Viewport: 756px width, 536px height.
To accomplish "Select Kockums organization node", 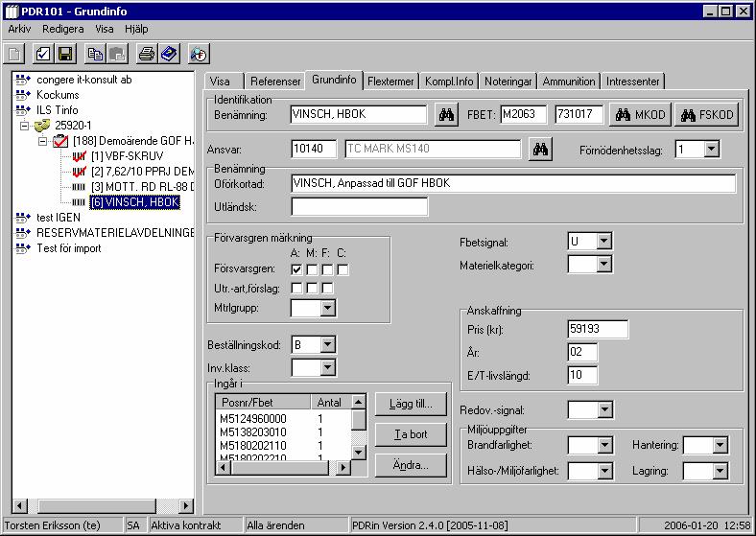I will tap(58, 95).
